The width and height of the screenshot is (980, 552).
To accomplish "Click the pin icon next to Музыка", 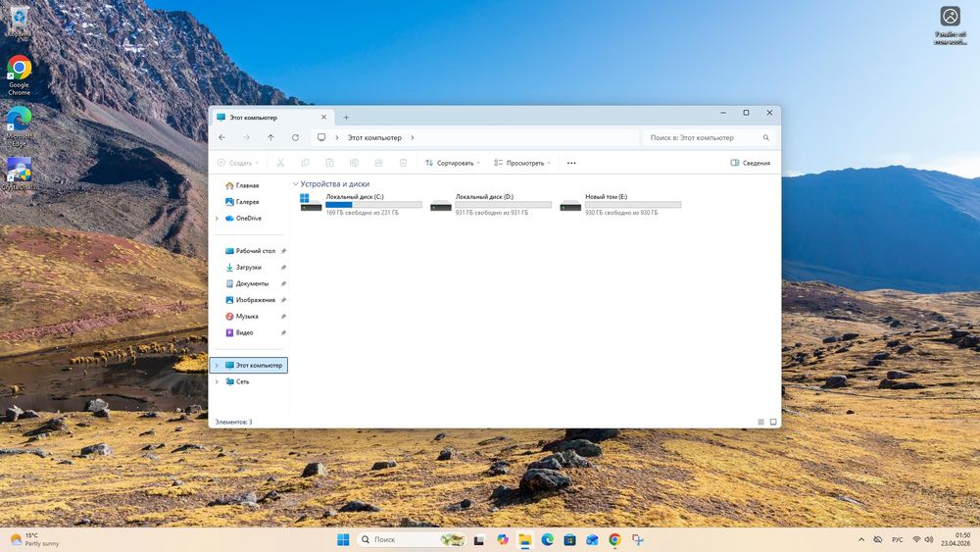I will click(283, 317).
